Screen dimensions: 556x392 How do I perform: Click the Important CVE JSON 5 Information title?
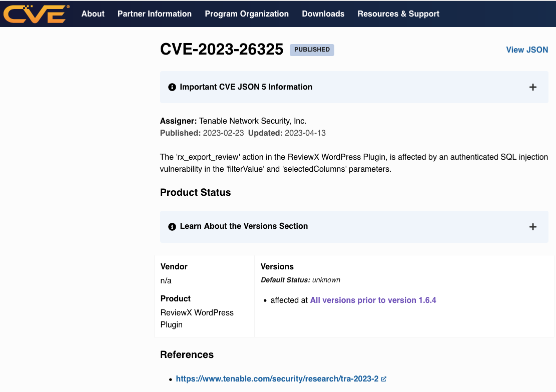246,87
